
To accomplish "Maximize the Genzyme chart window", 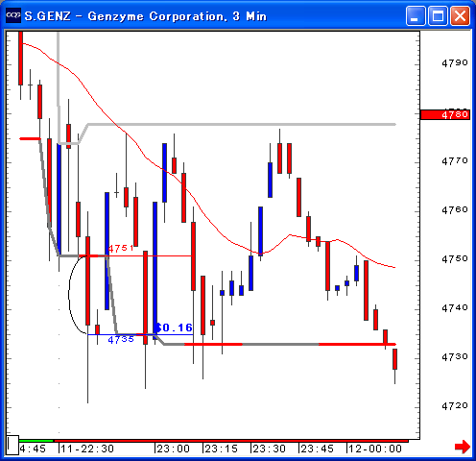I will tap(438, 15).
